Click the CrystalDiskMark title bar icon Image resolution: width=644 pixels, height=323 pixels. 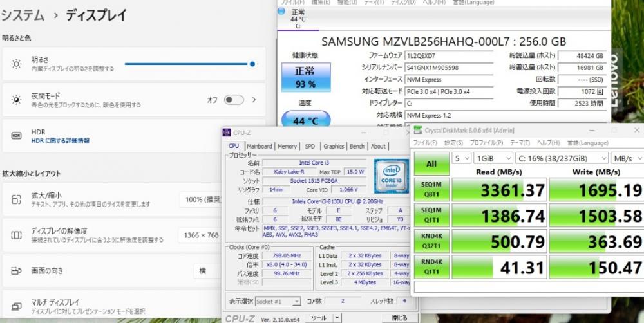pyautogui.click(x=418, y=131)
